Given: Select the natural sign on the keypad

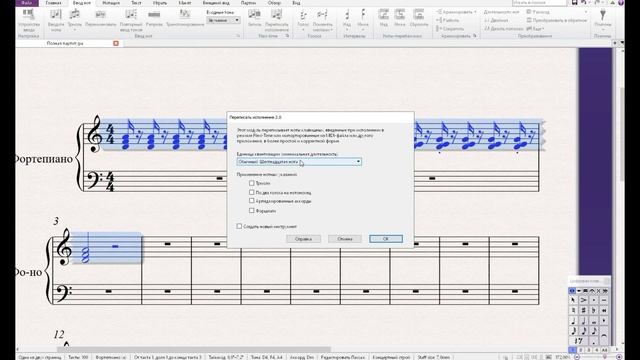Looking at the screenshot, I should tap(573, 310).
